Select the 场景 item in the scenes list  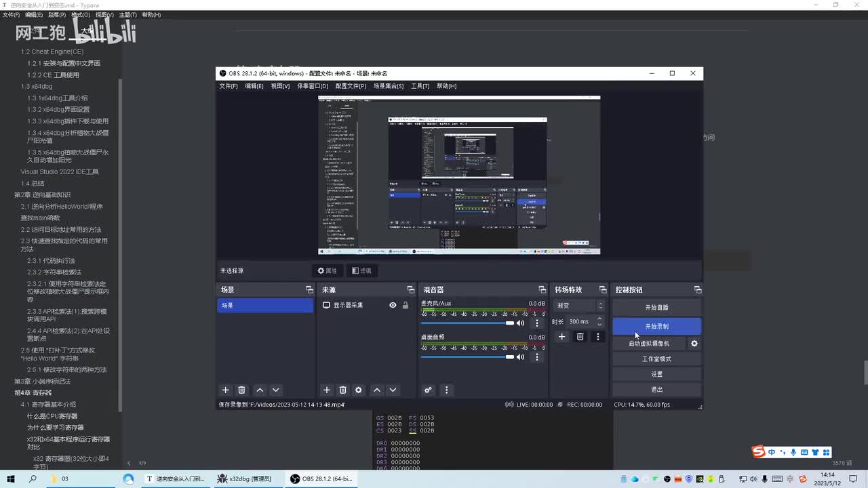tap(265, 306)
